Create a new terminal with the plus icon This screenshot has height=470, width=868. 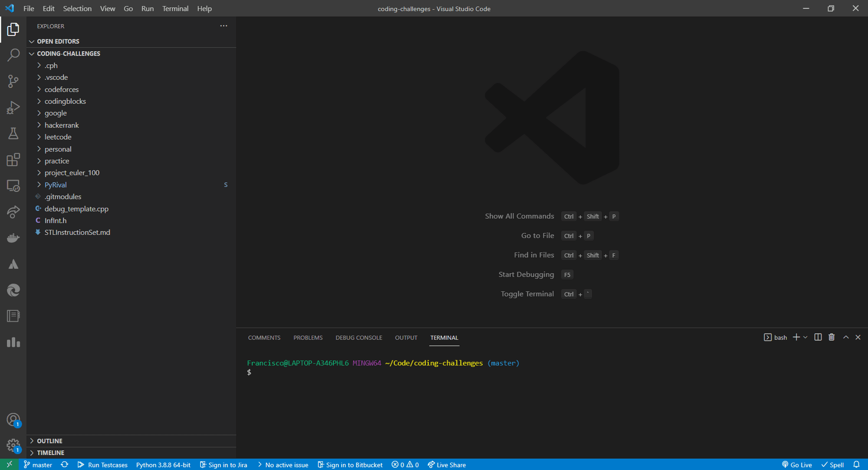pyautogui.click(x=796, y=337)
